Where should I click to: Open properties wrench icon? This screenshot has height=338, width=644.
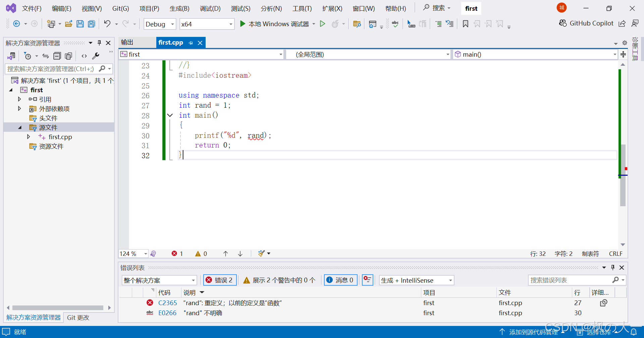[96, 56]
